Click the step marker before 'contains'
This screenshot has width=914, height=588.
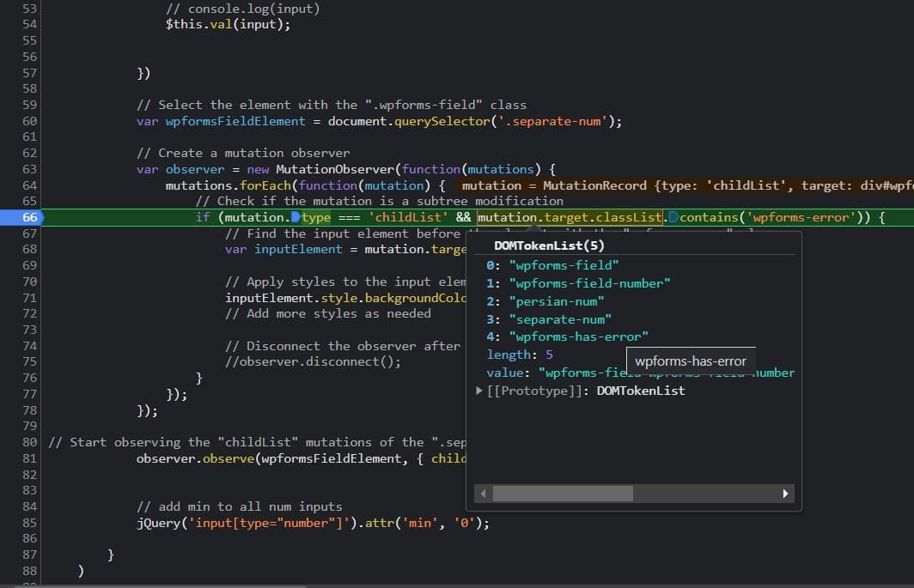pos(673,217)
